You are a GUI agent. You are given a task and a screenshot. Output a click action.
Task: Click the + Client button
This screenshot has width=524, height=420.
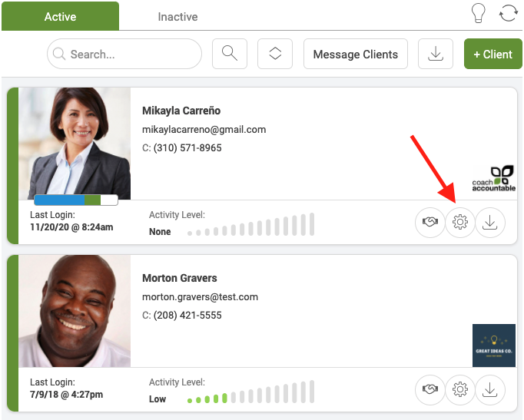[493, 54]
